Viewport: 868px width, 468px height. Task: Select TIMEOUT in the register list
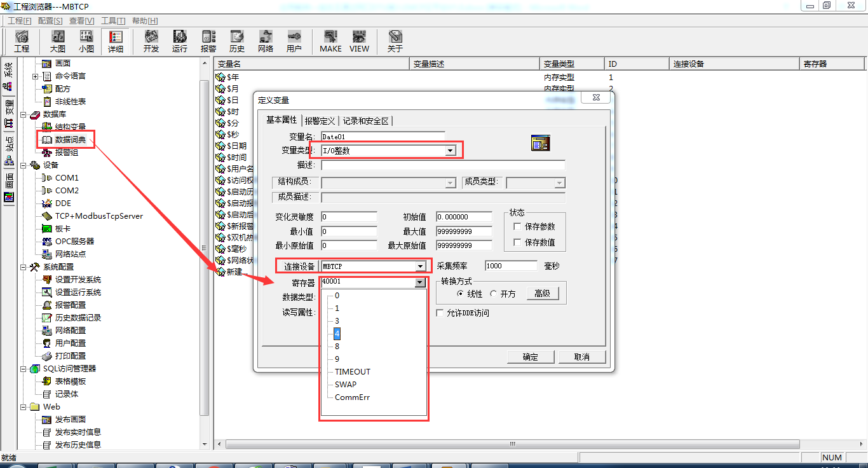[352, 372]
